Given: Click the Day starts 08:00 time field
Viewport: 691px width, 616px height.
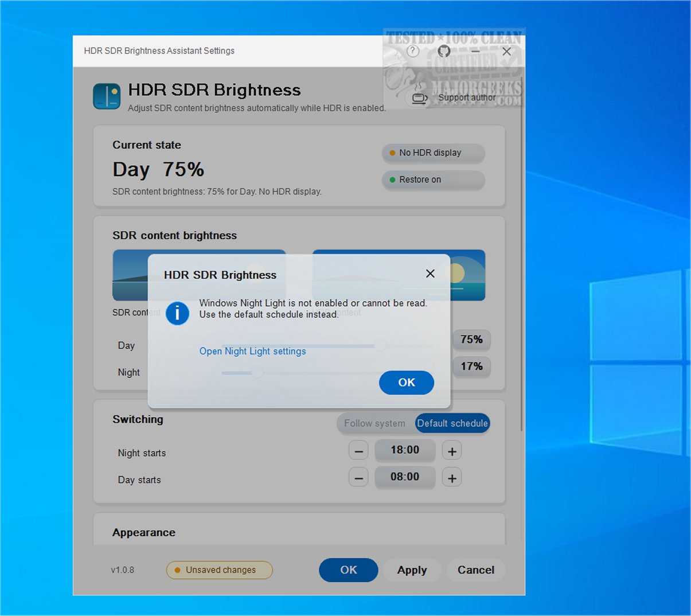Looking at the screenshot, I should click(405, 477).
